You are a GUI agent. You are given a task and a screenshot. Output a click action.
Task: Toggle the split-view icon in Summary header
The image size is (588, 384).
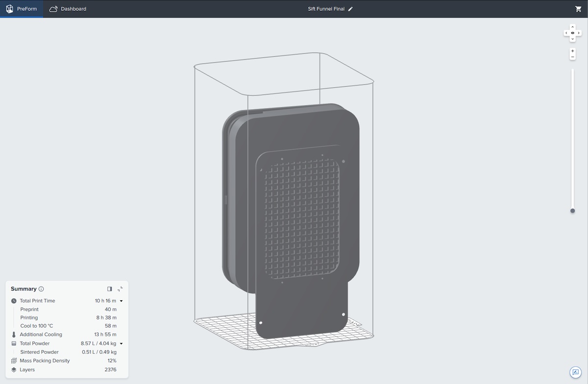[x=109, y=289]
